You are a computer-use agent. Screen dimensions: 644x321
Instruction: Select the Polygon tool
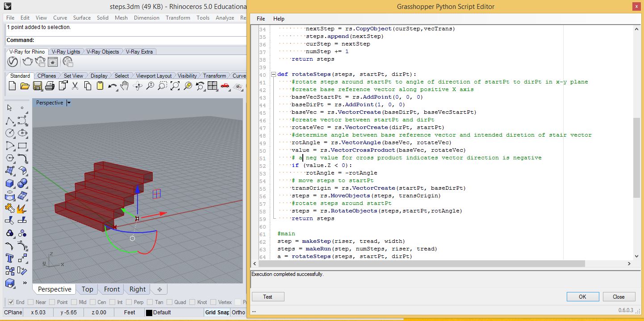pos(10,158)
